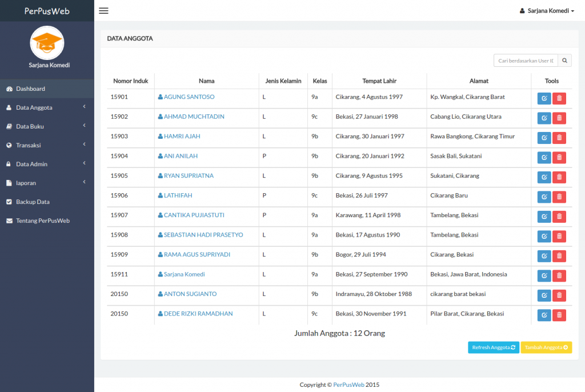Click the search magnifier icon

[564, 60]
